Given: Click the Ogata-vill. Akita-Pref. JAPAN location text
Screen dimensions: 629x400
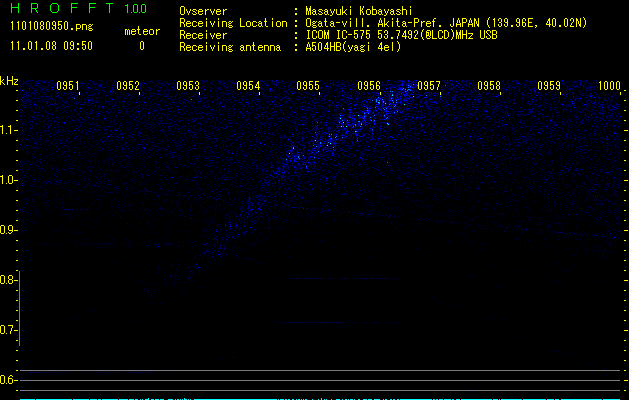Looking at the screenshot, I should coord(446,23).
